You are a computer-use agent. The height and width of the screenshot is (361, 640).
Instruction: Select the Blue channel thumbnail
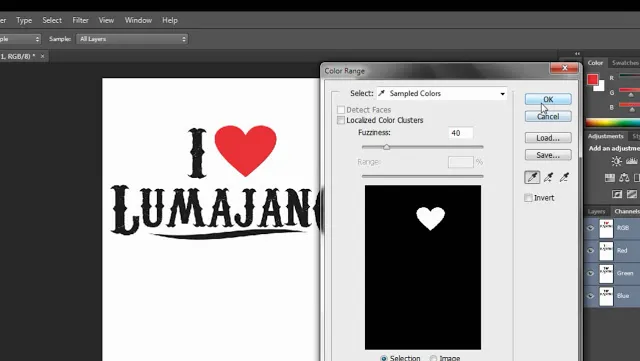606,296
